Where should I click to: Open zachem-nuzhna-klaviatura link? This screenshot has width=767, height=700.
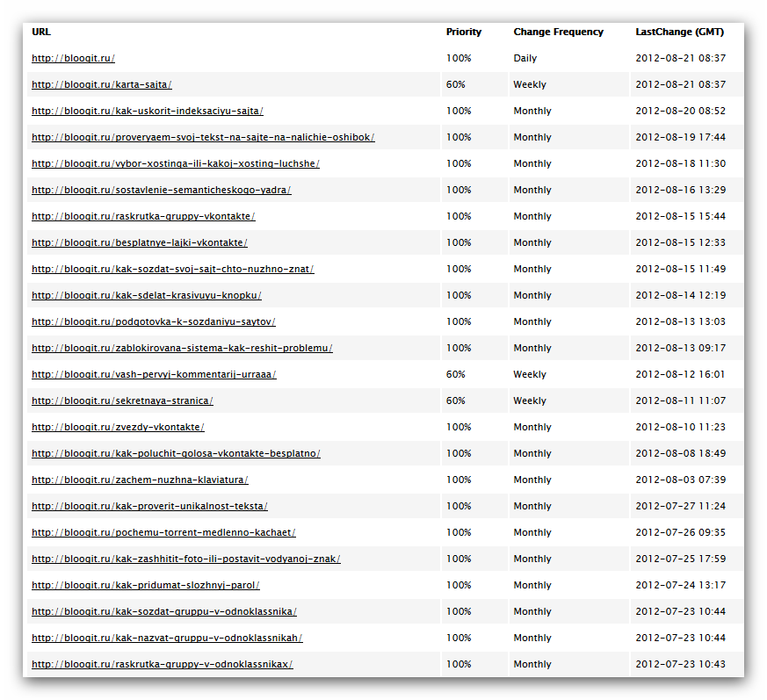tap(140, 480)
